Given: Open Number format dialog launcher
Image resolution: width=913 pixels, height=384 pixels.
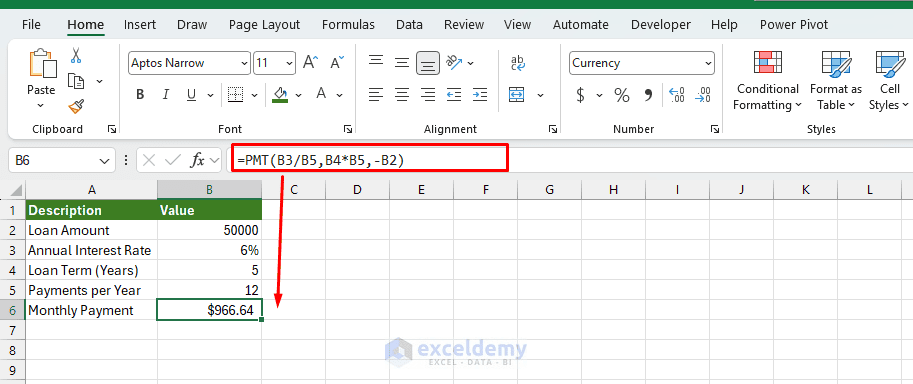Looking at the screenshot, I should click(714, 129).
